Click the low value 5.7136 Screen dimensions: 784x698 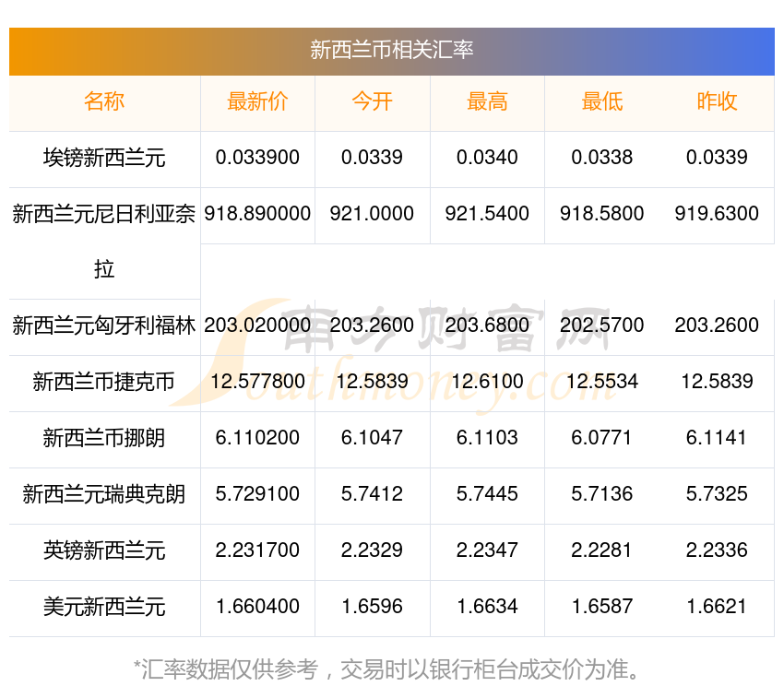point(602,494)
